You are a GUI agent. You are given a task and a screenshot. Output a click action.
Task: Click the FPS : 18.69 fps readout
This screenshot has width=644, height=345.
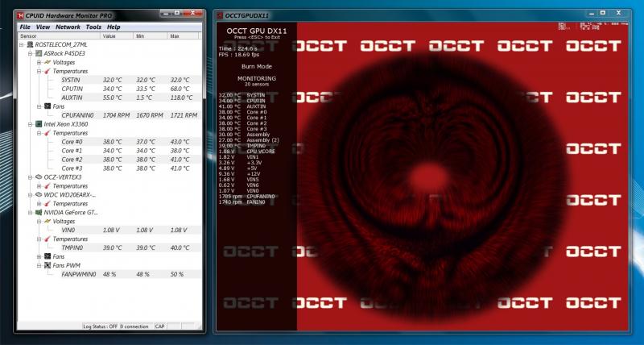point(238,54)
